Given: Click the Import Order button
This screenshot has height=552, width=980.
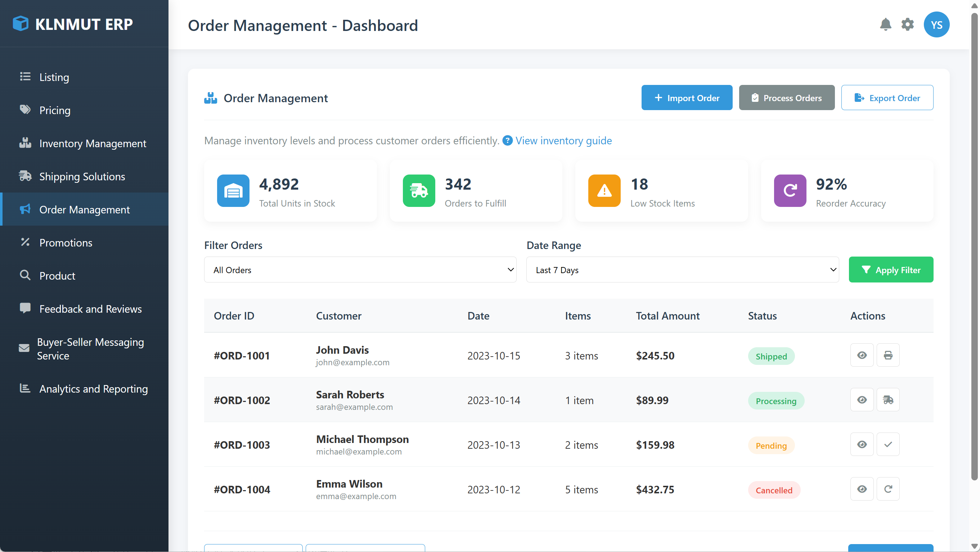Looking at the screenshot, I should (686, 98).
